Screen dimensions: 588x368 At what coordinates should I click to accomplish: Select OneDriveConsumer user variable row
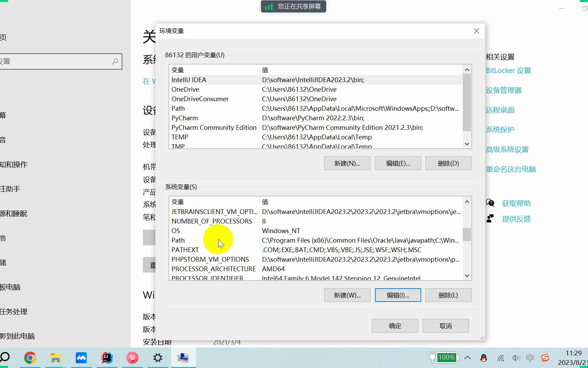point(316,99)
